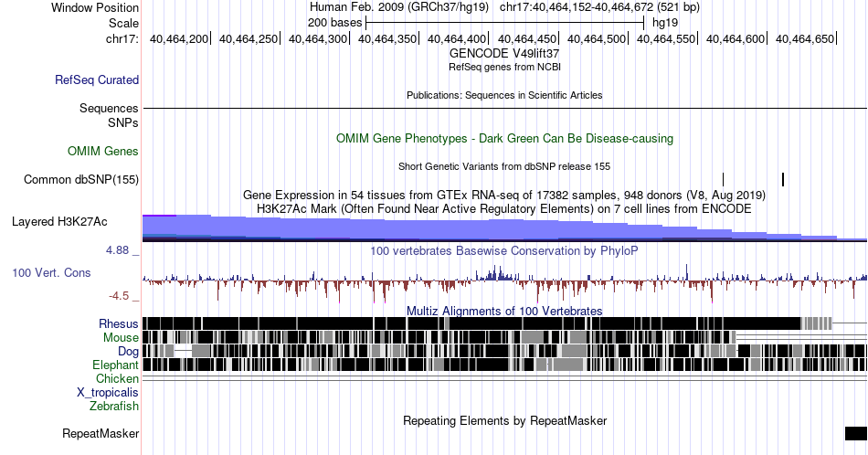Image resolution: width=868 pixels, height=455 pixels.
Task: Click the chr17:40,464,152-40,464,672 position text
Action: coord(577,7)
